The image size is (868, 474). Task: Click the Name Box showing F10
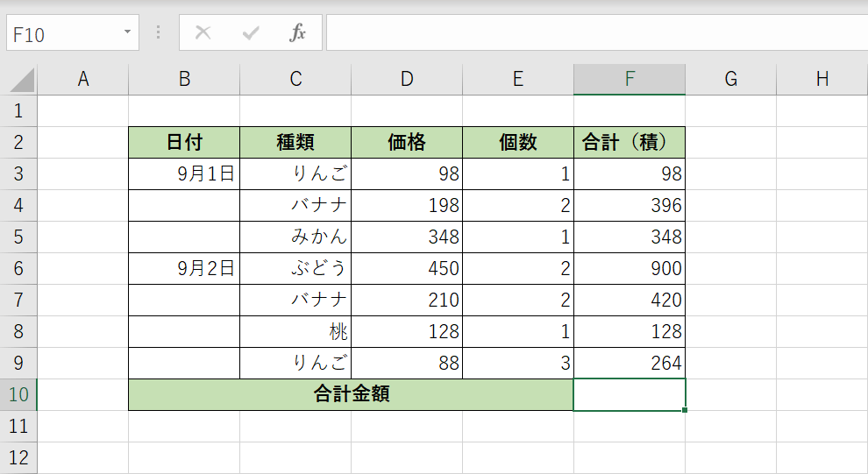coord(73,32)
